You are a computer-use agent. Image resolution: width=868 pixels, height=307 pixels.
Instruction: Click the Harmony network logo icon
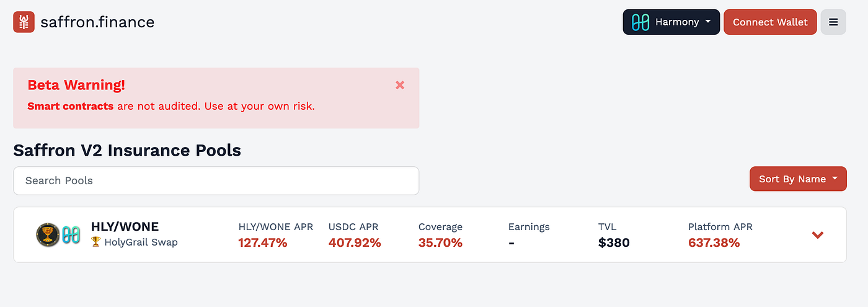640,22
